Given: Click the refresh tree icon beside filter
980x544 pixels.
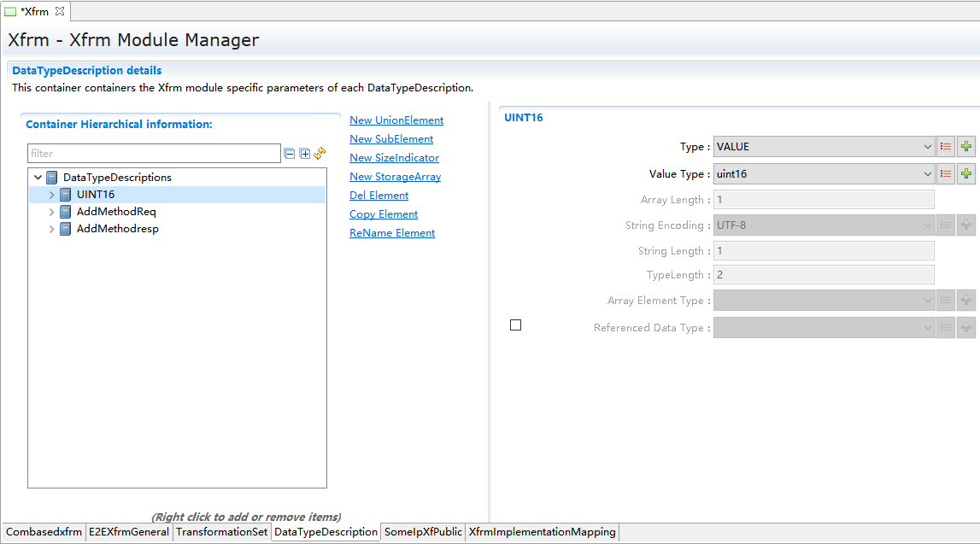Looking at the screenshot, I should [x=320, y=154].
